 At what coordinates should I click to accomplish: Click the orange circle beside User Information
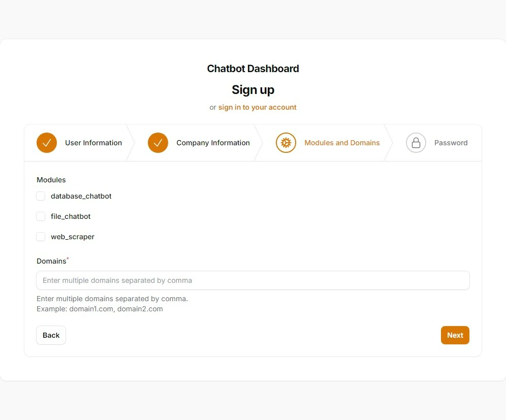click(46, 143)
